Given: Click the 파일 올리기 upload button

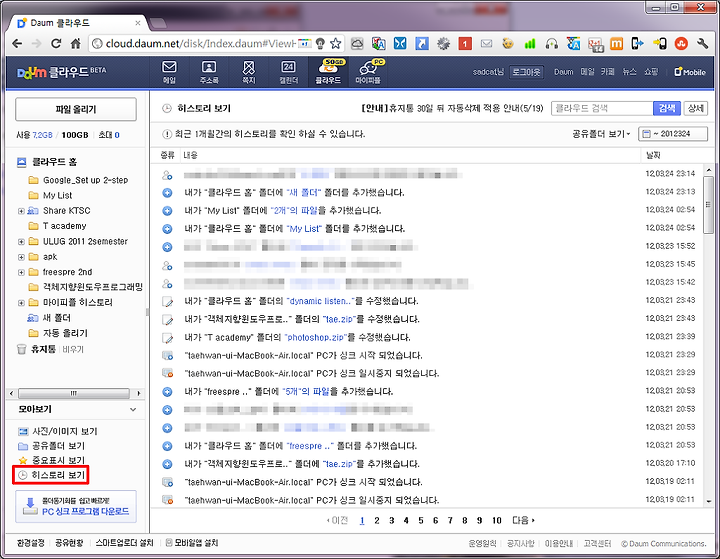Looking at the screenshot, I should click(x=76, y=109).
